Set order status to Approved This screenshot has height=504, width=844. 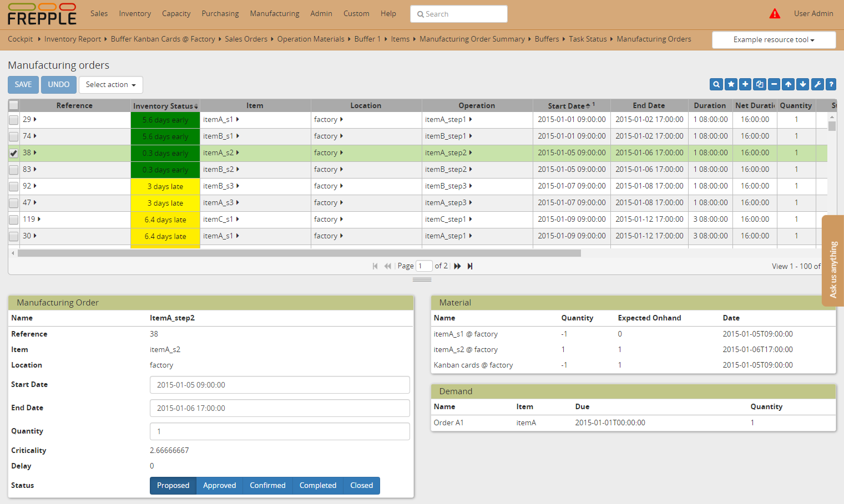219,486
